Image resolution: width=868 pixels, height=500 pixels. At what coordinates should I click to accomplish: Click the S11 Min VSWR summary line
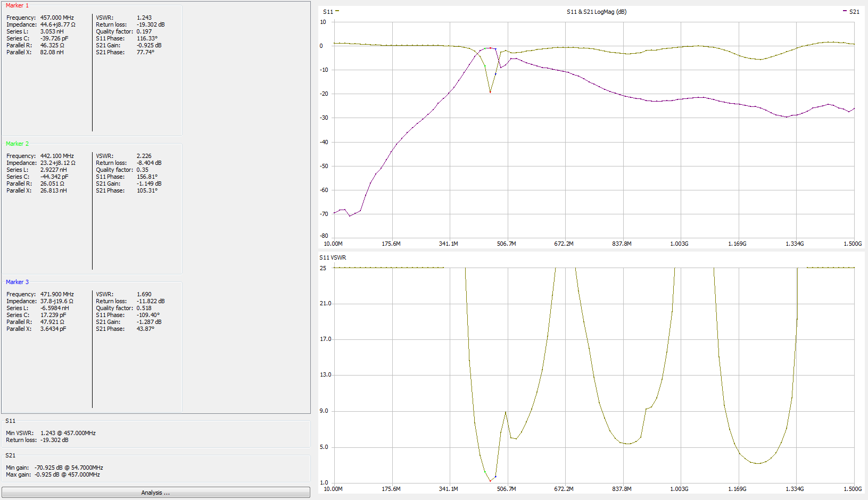tap(51, 433)
